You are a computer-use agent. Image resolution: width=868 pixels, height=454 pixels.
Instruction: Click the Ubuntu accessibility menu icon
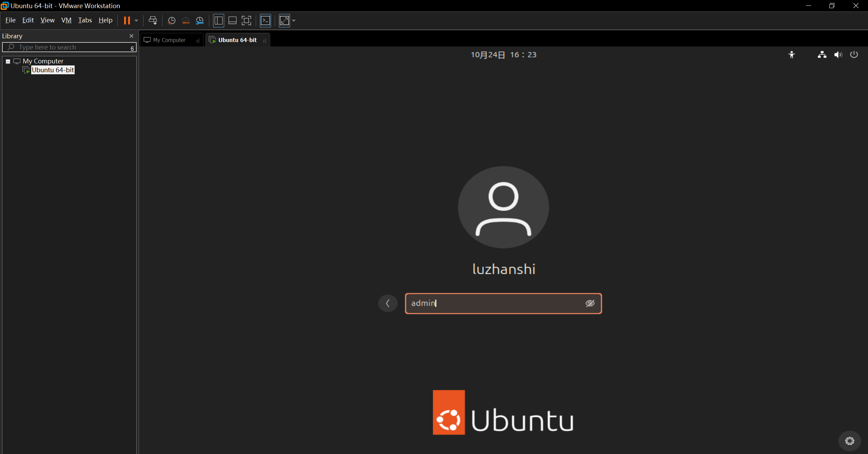tap(791, 55)
